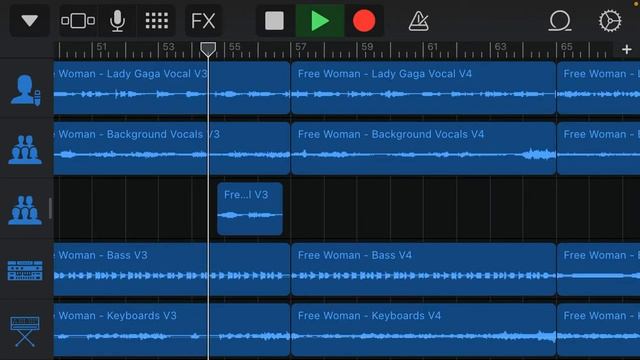Click bar 59 on the ruler

(x=367, y=47)
